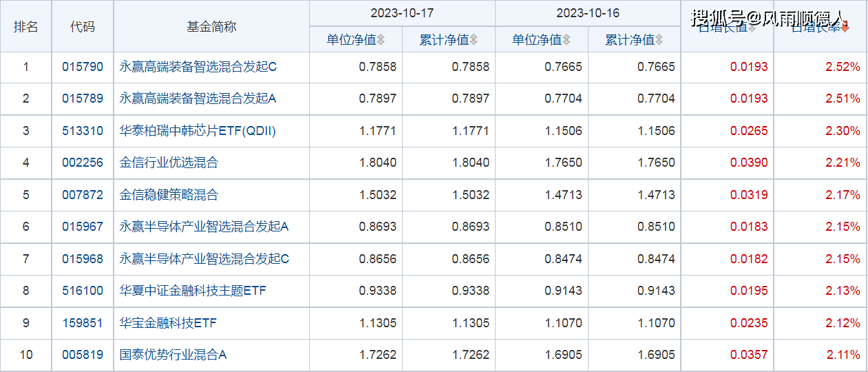The image size is (868, 372).
Task: Click daily growth value 0.0195
Action: pyautogui.click(x=749, y=291)
